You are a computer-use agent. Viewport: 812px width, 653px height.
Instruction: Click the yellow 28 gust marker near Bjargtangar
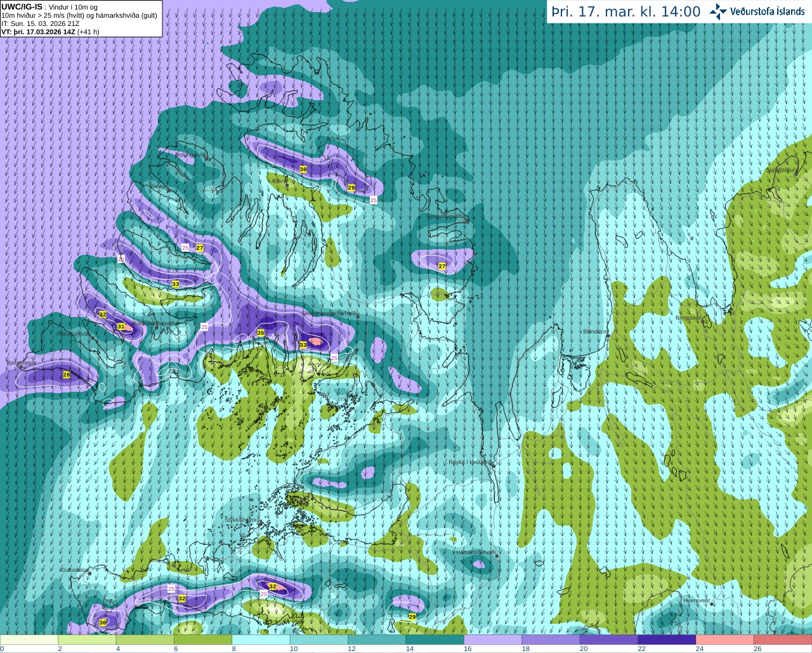point(67,375)
